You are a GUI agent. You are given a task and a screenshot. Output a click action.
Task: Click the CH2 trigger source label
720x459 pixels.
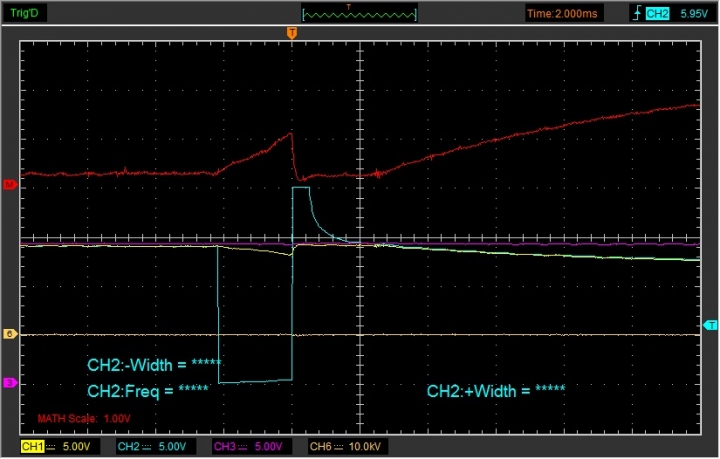(657, 14)
